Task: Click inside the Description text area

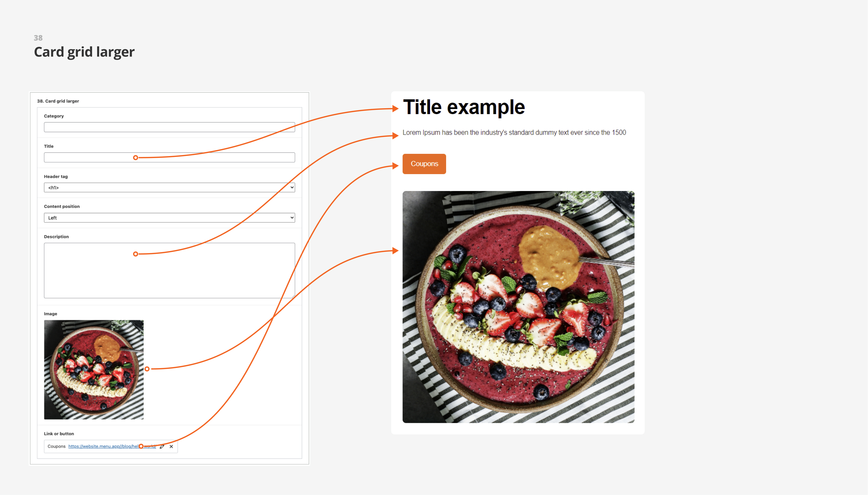Action: (x=170, y=271)
